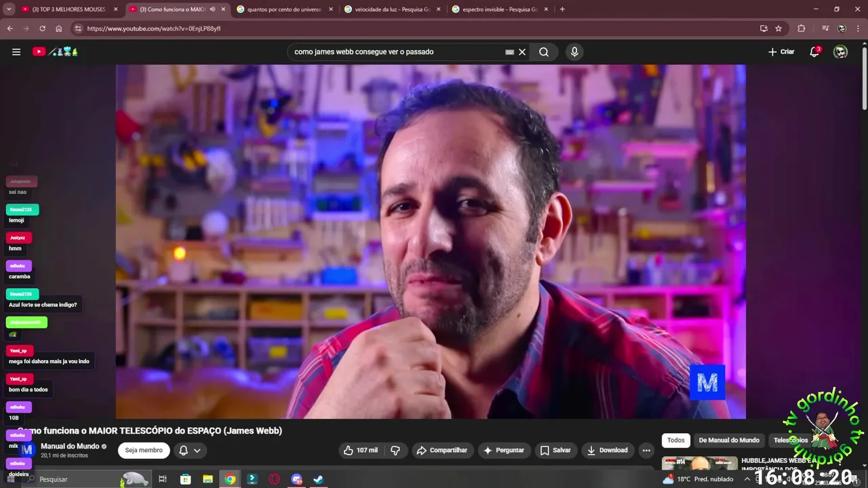Go to YouTube home via logo
Image resolution: width=868 pixels, height=488 pixels.
pos(55,52)
